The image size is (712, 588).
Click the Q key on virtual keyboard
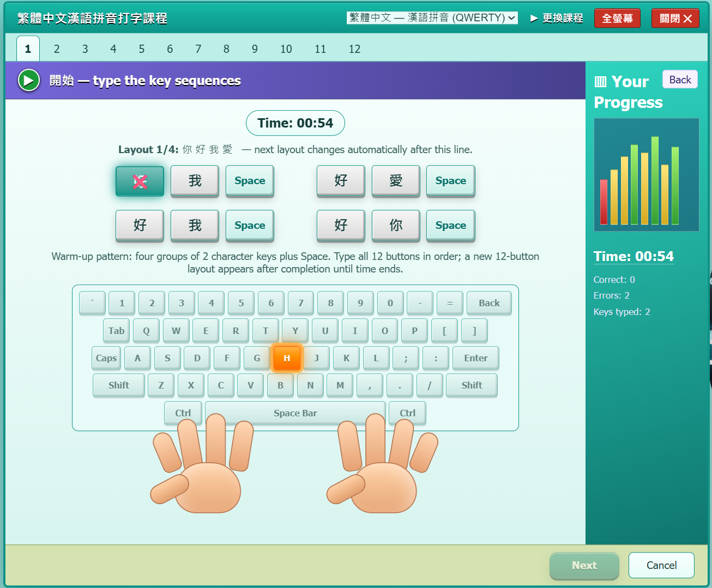tap(146, 331)
